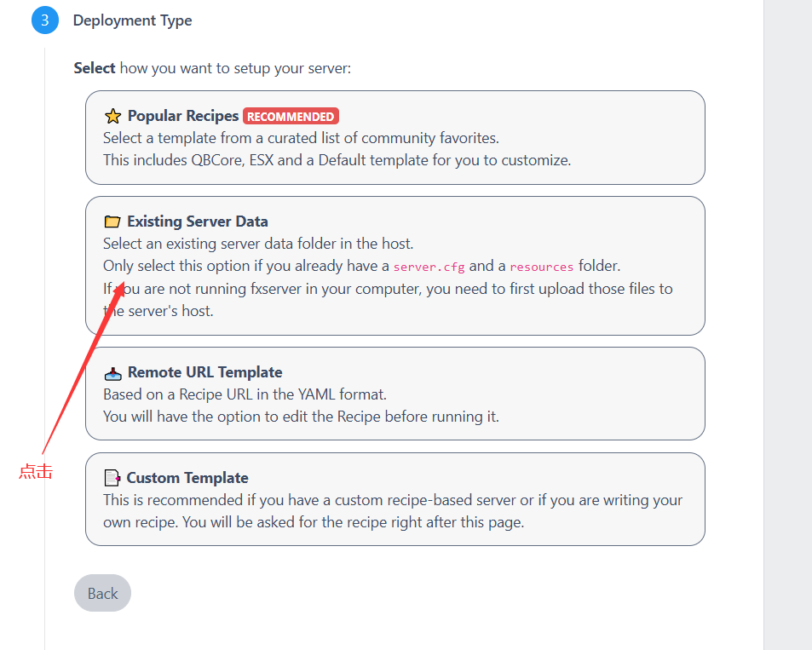Click the QBCore, ESX and Default template description
812x650 pixels.
[337, 159]
